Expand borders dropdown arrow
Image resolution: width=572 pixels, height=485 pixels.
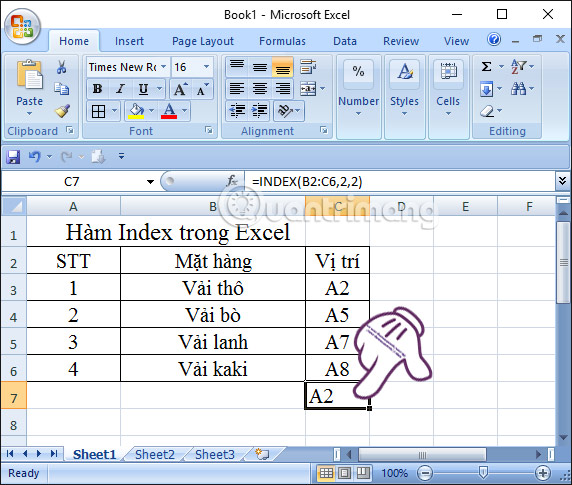point(114,111)
